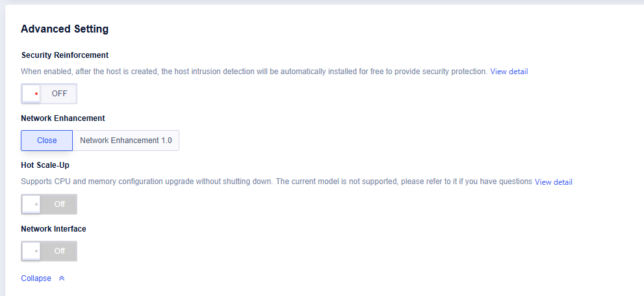This screenshot has width=644, height=296.
Task: Turn on the Network Interface switch
Action: pyautogui.click(x=49, y=251)
